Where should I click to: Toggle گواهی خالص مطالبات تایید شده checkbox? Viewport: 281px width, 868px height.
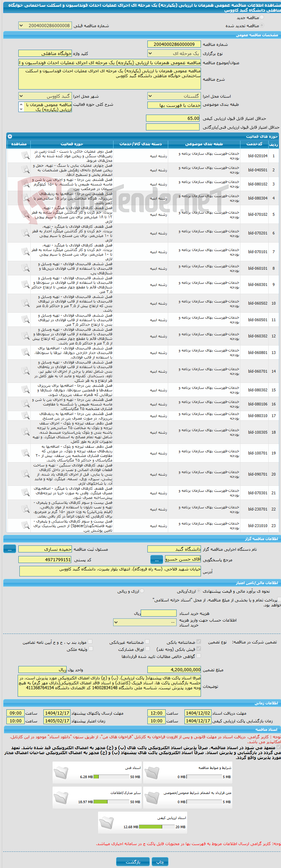(x=198, y=655)
